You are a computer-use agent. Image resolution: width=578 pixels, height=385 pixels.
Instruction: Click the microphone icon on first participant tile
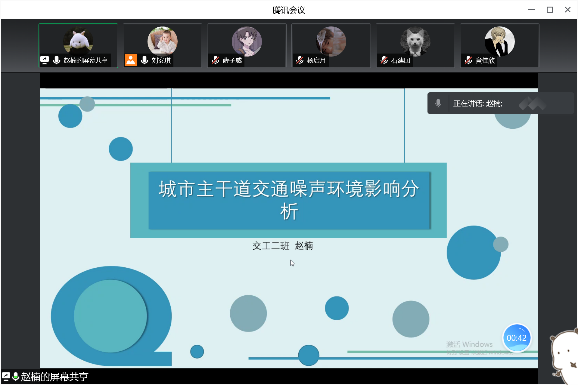tap(56, 60)
